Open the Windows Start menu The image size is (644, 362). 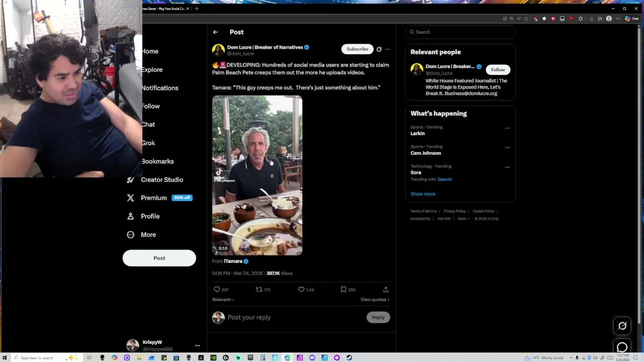pyautogui.click(x=5, y=358)
